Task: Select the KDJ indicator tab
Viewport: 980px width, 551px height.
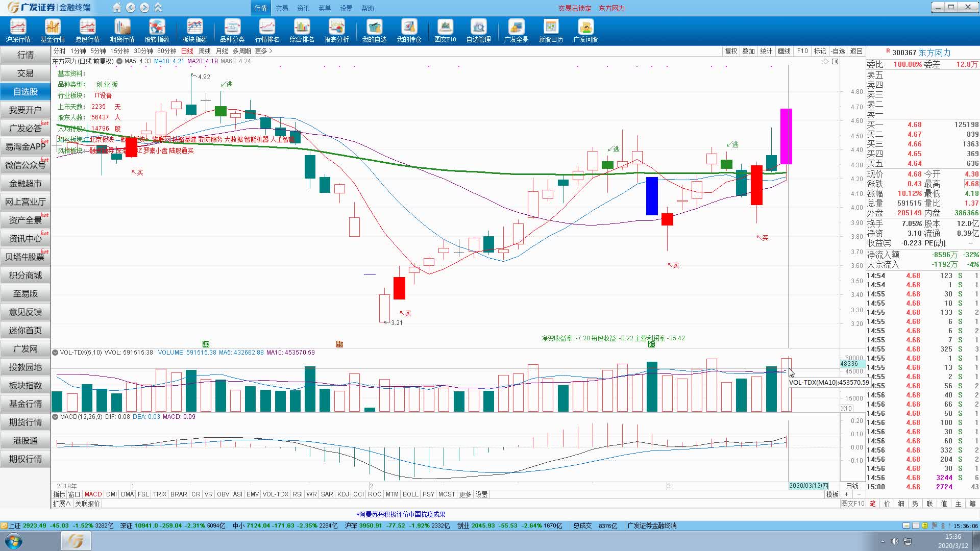Action: [343, 494]
